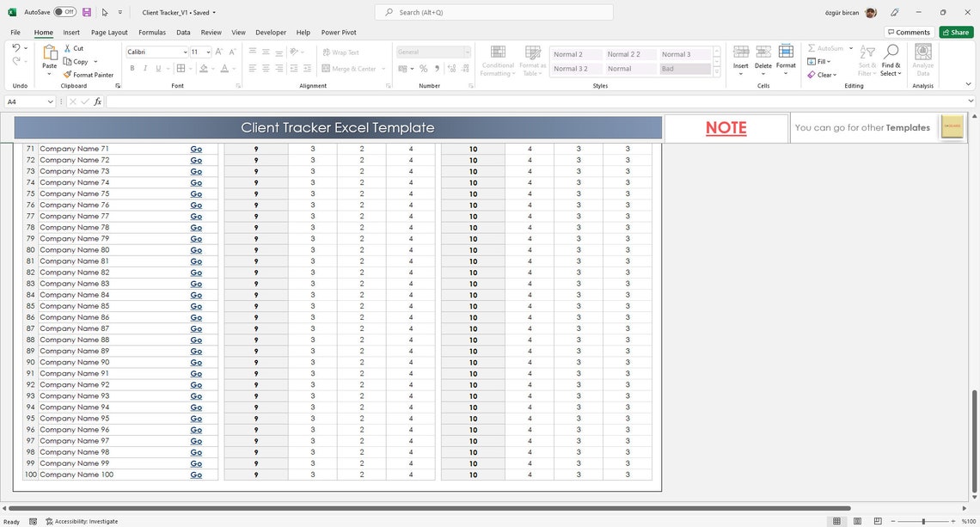Viewport: 980px width, 527px height.
Task: Apply Percent Style formatting
Action: (424, 68)
